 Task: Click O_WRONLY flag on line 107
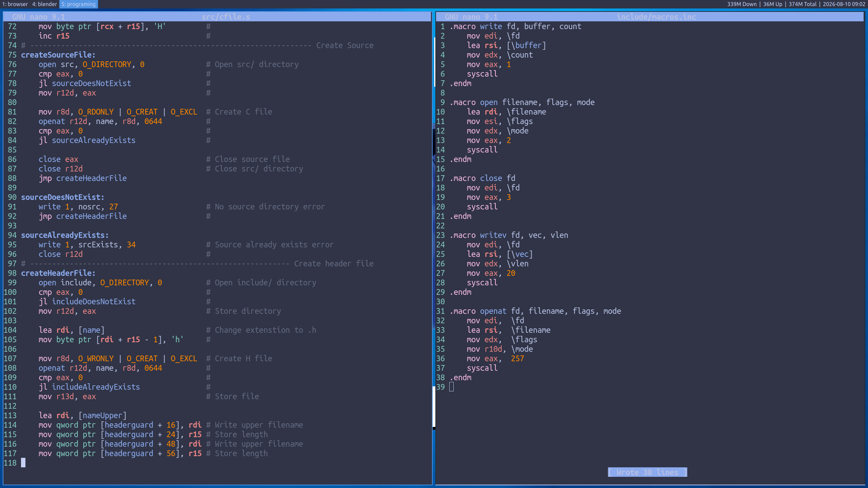point(96,359)
